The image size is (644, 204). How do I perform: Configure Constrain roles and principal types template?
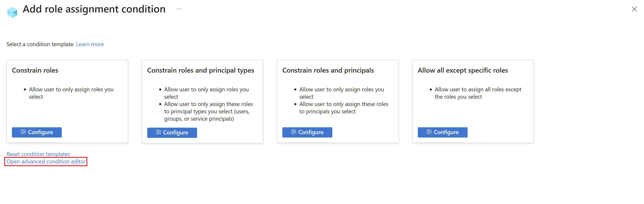click(172, 133)
